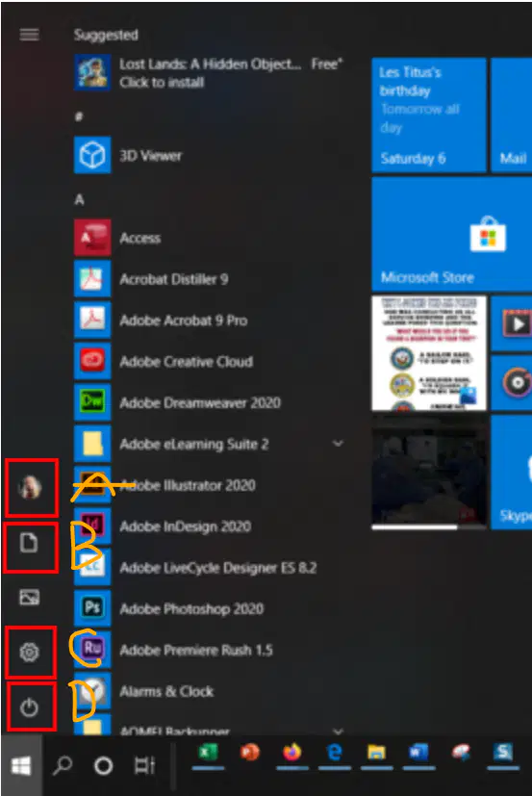Open the Mail tile
The width and height of the screenshot is (532, 796).
pyautogui.click(x=512, y=115)
